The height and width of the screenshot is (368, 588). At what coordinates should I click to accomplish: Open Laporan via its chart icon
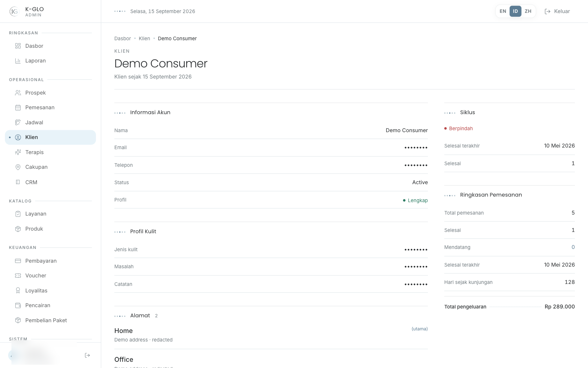point(18,61)
